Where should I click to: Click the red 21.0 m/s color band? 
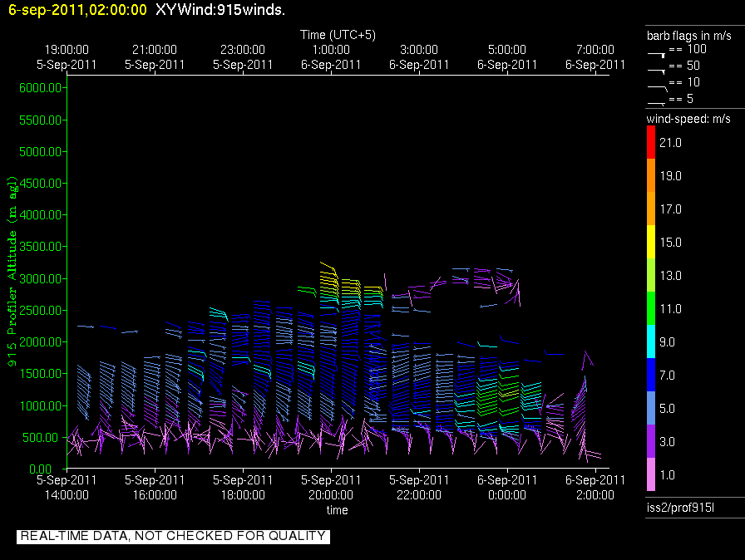pyautogui.click(x=651, y=142)
